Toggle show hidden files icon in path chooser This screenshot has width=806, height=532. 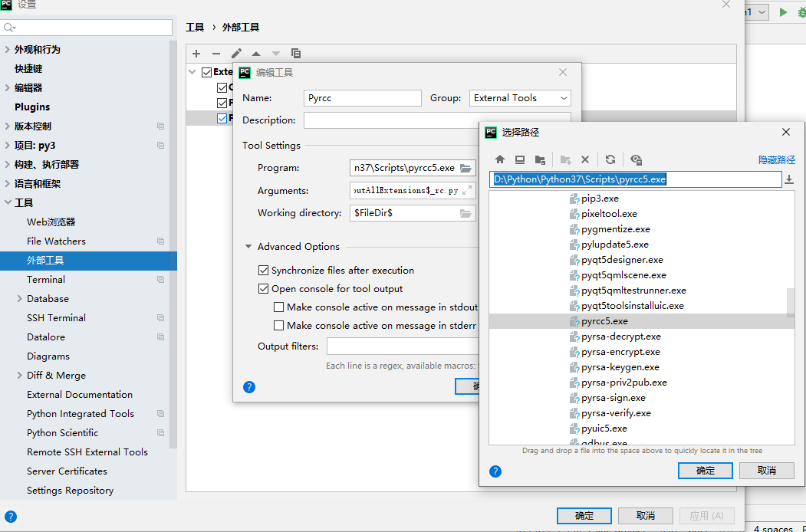[636, 159]
